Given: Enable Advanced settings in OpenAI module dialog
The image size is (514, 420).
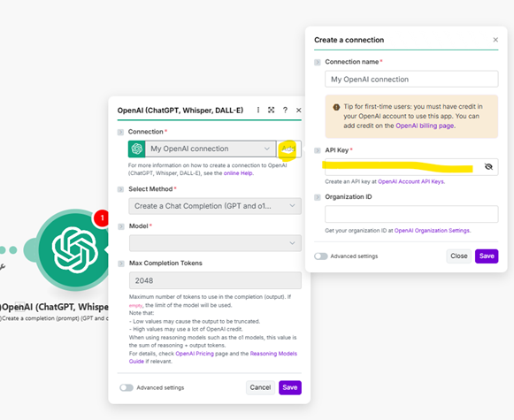Looking at the screenshot, I should tap(127, 388).
